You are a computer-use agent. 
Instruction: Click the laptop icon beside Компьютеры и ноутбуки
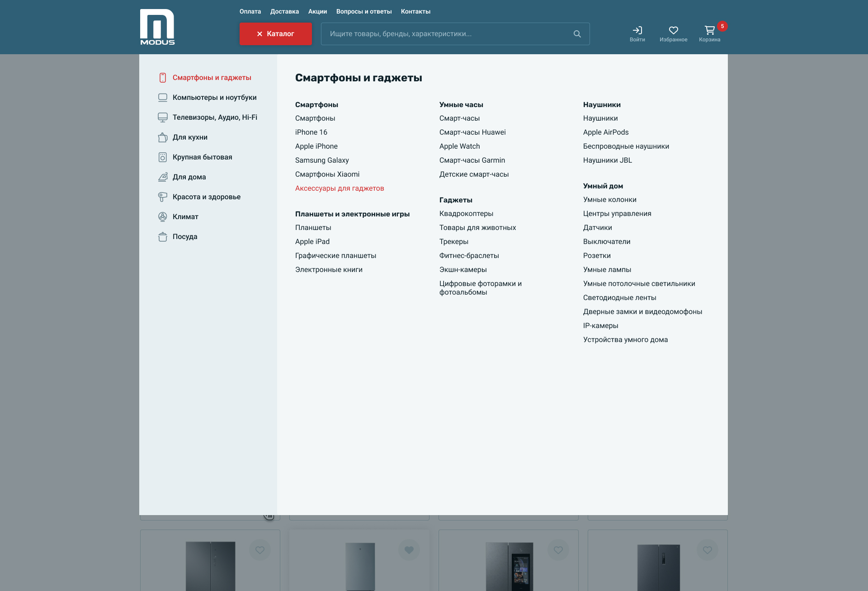tap(163, 98)
